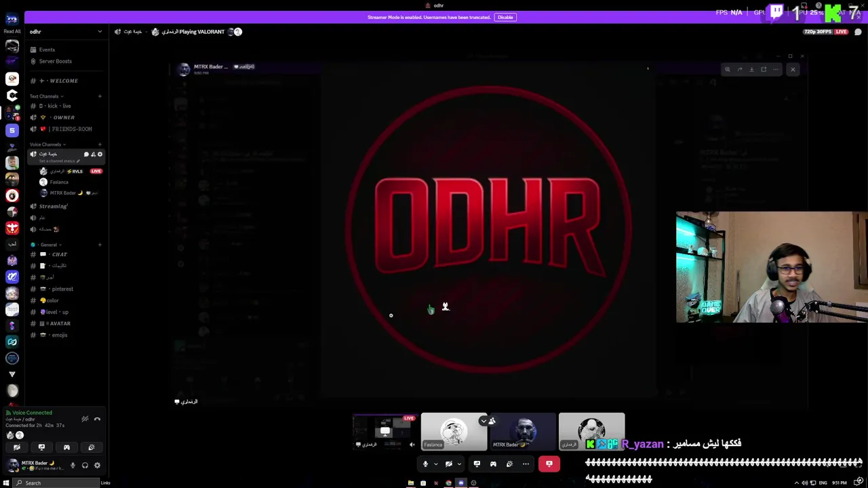
Task: Open Server Boosts
Action: pos(55,61)
